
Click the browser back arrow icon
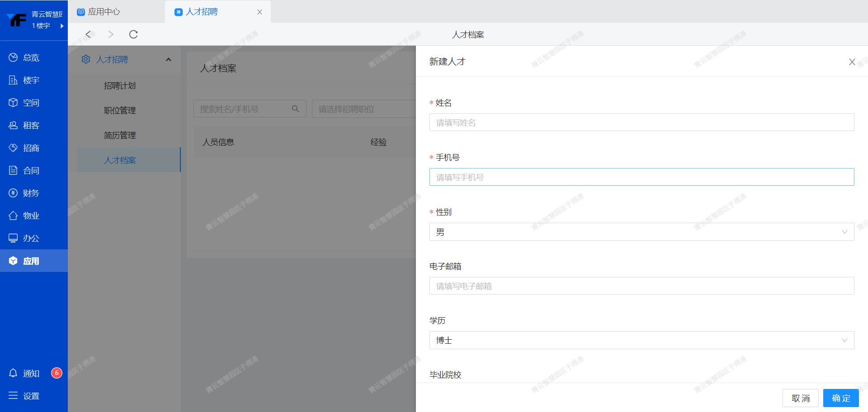(89, 34)
